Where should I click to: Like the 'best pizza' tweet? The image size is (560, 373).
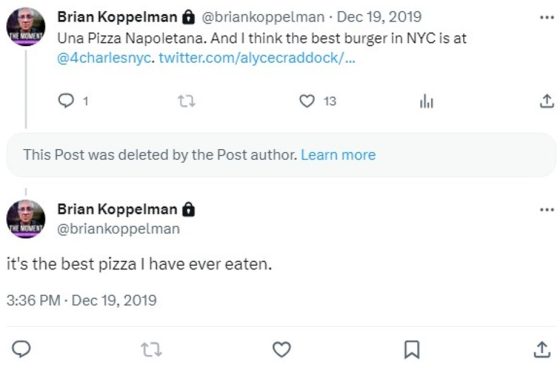(x=282, y=349)
